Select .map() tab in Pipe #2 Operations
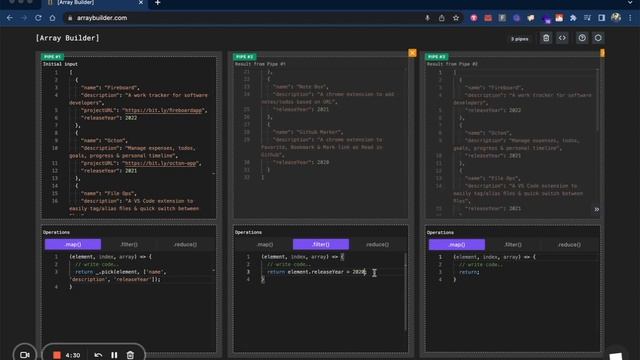640x360 pixels. click(x=264, y=244)
